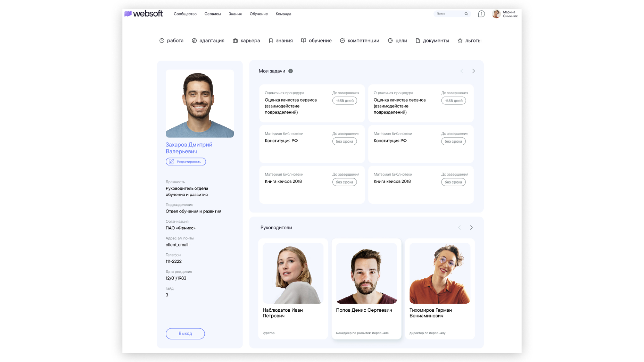644x362 pixels.
Task: Open Попов Денис Сергеевич manager card
Action: tap(366, 288)
